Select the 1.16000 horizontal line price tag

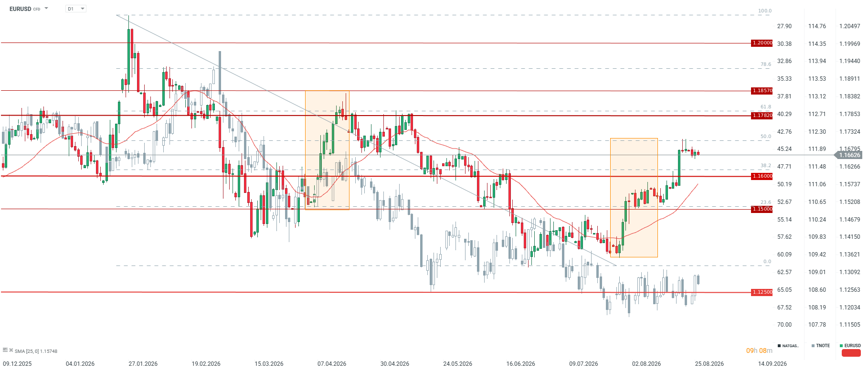(762, 176)
